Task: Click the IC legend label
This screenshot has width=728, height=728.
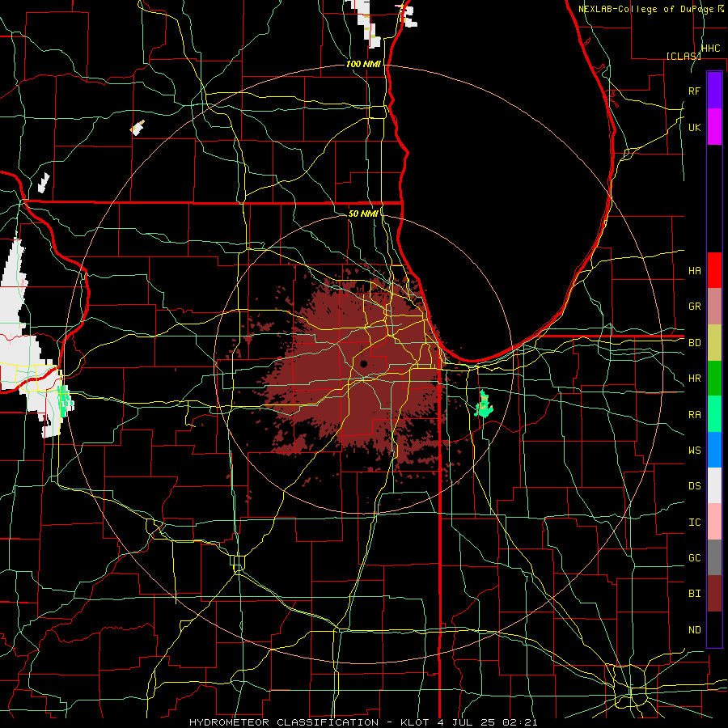Action: (694, 523)
